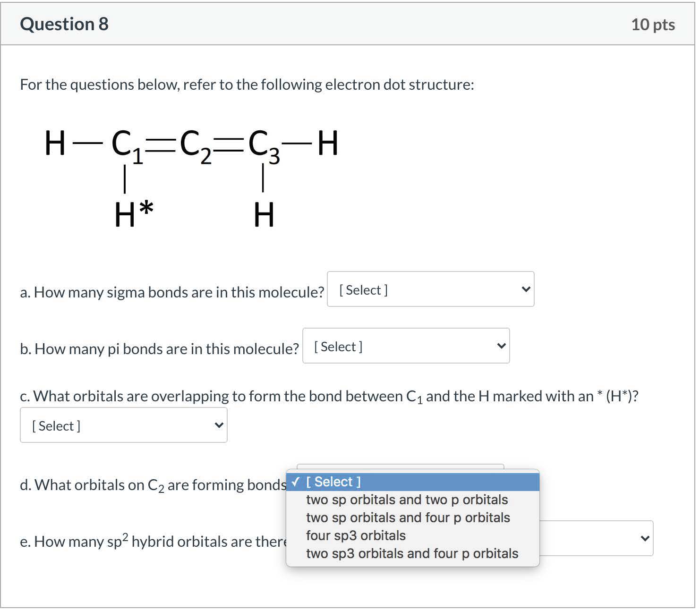Click the chevron of question e dropdown
This screenshot has width=700, height=610.
(x=645, y=538)
